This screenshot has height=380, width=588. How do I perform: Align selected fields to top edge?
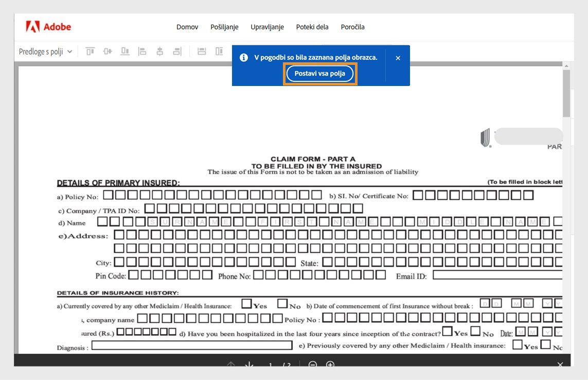(90, 51)
